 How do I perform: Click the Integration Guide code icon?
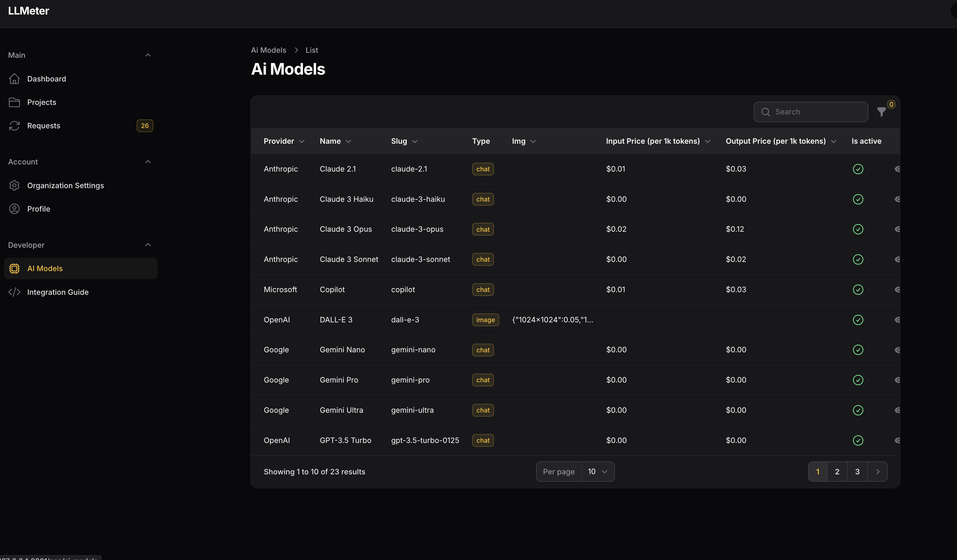[x=15, y=292]
